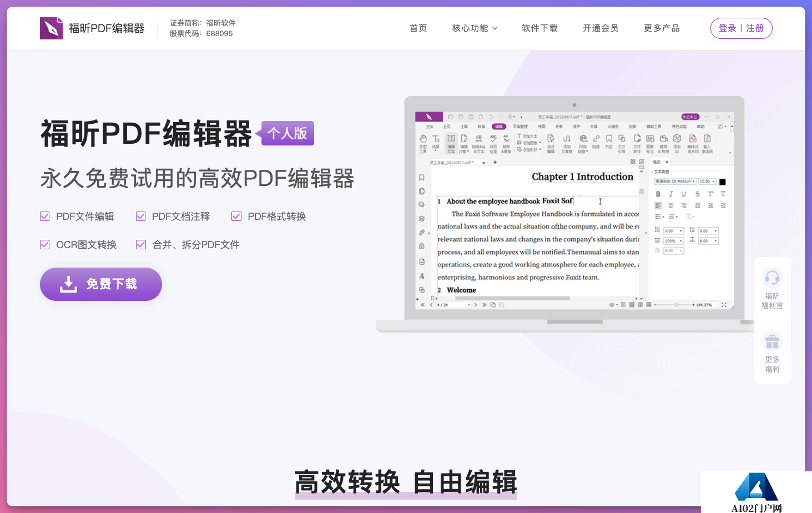Click the 福昕PDF编辑器 header title link
The height and width of the screenshot is (513, 812).
point(107,28)
